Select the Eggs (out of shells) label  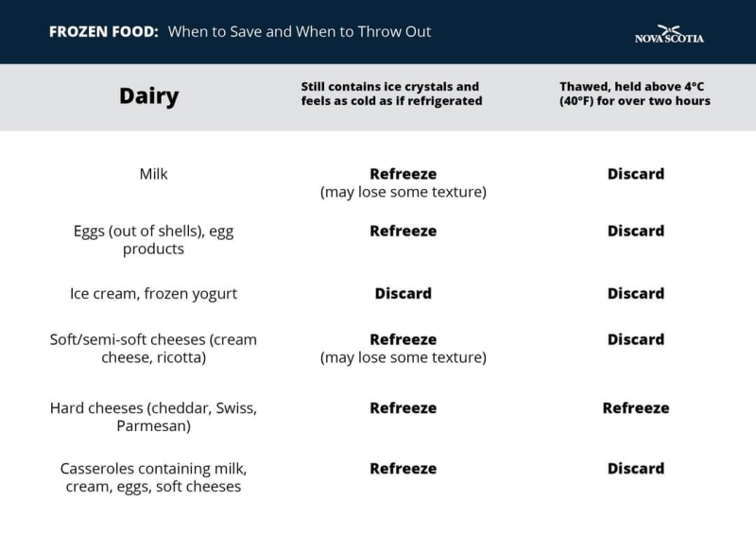point(153,240)
